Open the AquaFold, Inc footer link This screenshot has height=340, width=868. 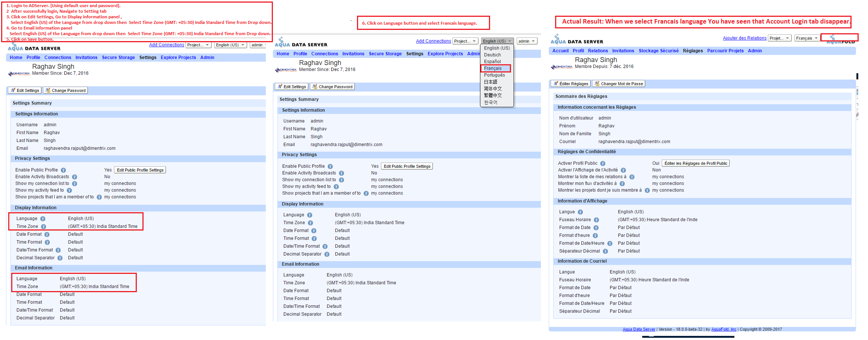click(x=724, y=330)
